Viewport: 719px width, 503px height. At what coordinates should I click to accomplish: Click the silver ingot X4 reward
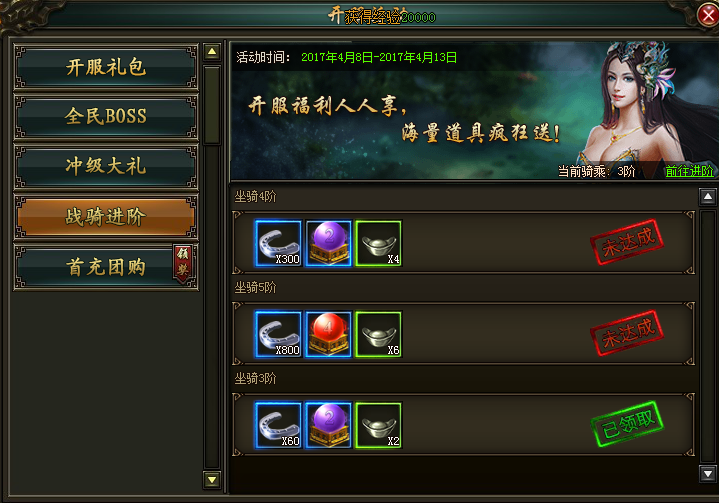point(379,243)
